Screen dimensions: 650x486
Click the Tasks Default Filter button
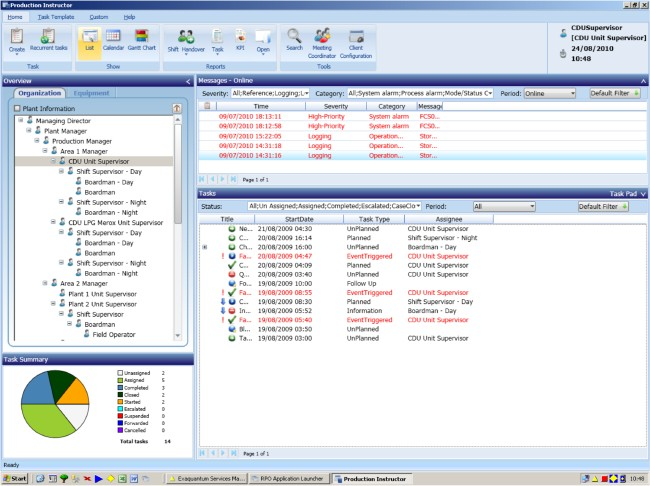point(603,206)
